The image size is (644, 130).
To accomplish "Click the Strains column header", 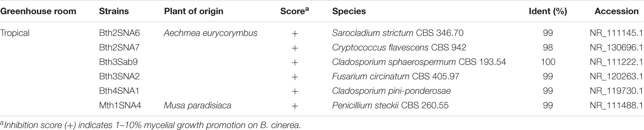I will tap(114, 11).
